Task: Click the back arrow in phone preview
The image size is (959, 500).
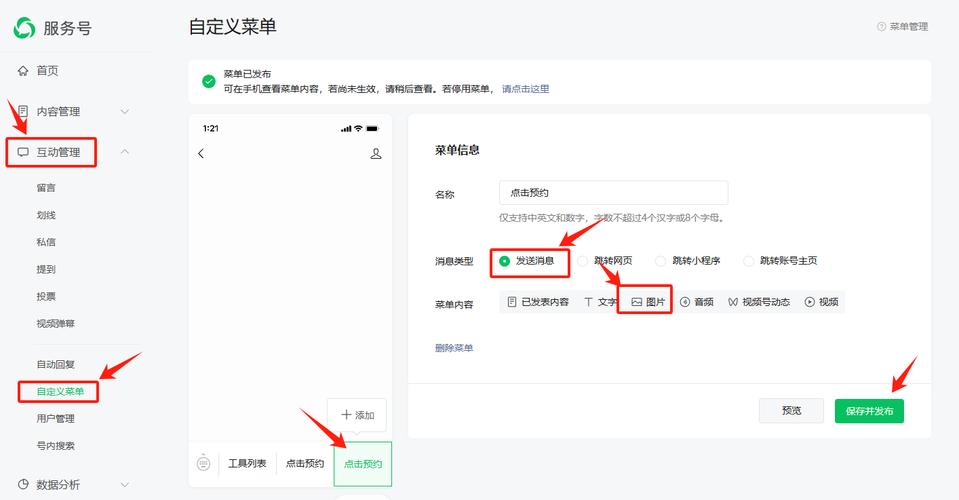Action: (201, 154)
